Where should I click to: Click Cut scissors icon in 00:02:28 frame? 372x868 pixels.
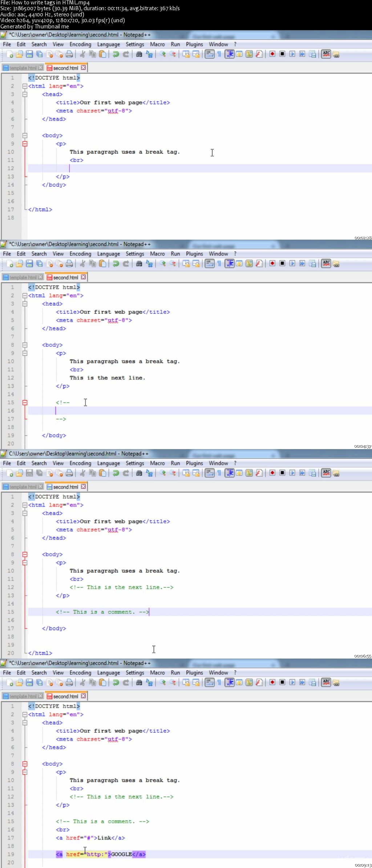coord(82,54)
